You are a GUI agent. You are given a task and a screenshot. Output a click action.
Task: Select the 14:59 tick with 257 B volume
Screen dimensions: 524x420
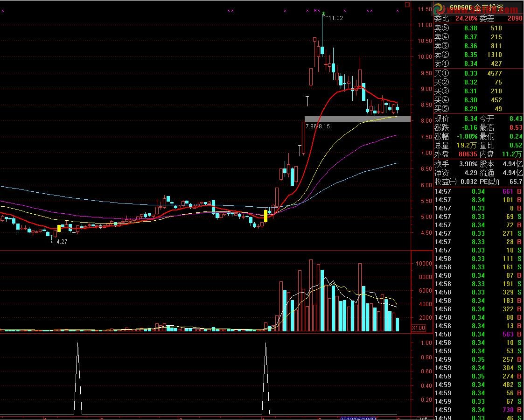pyautogui.click(x=478, y=359)
